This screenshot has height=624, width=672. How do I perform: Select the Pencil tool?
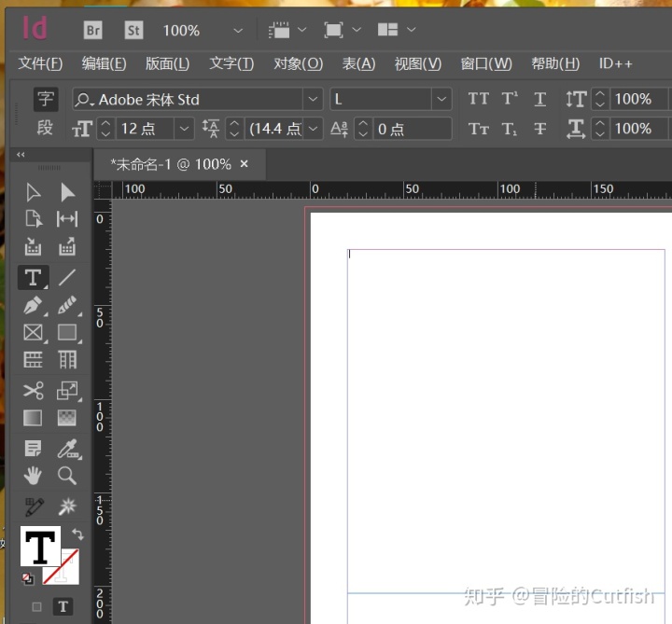tap(67, 305)
